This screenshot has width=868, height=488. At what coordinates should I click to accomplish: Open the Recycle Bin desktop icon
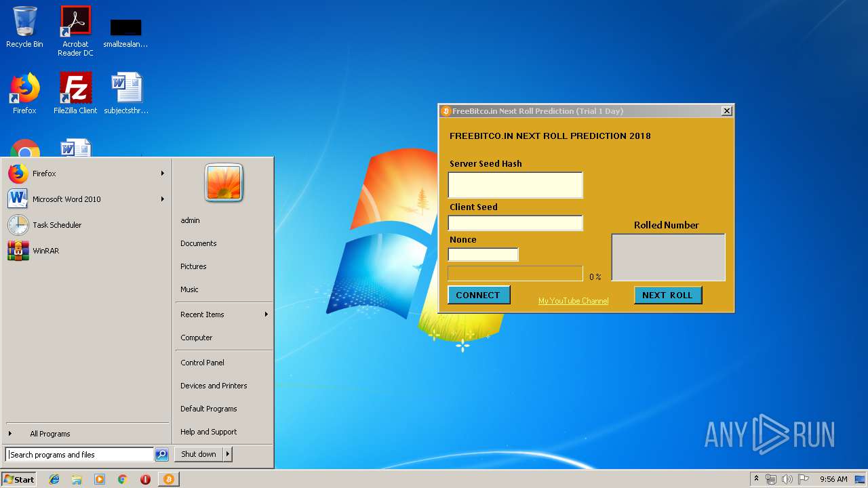(24, 27)
